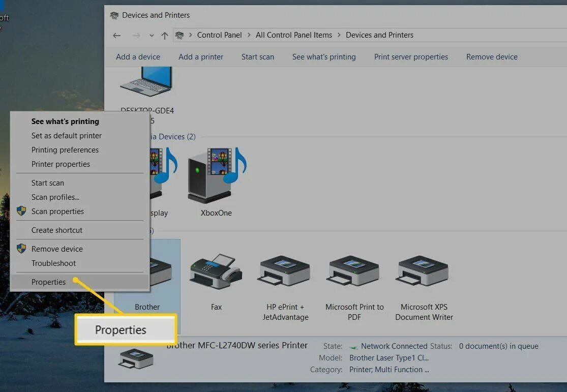Click the Devices and Printers title bar icon
The height and width of the screenshot is (392, 567).
(x=114, y=15)
